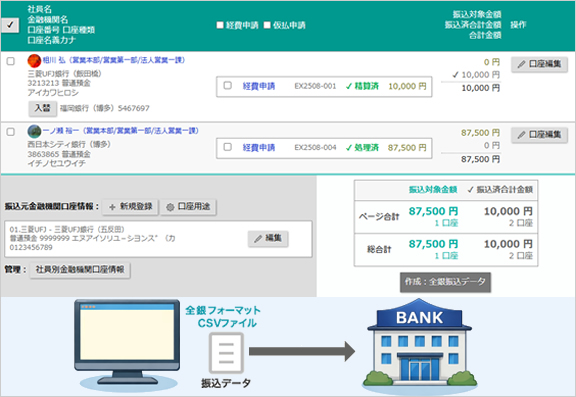The image size is (576, 397).
Task: Click 口座編集 button for 相川 弘
Action: 539,64
